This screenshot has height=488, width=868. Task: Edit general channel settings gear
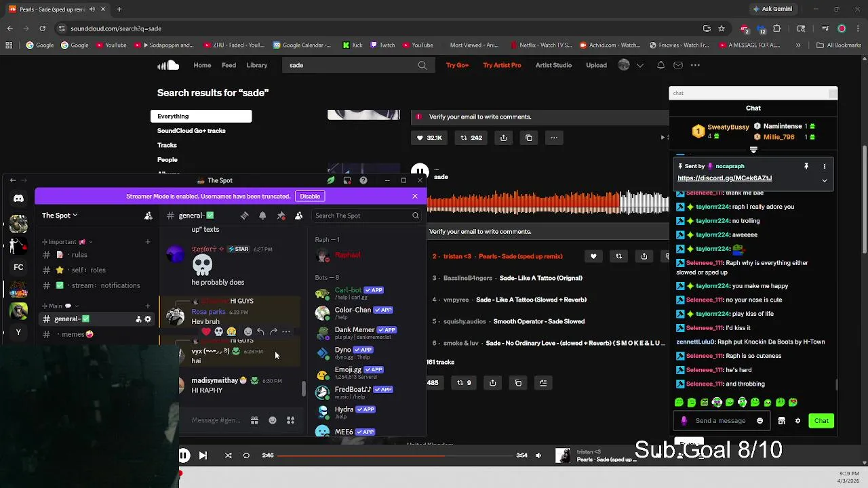[x=148, y=319]
